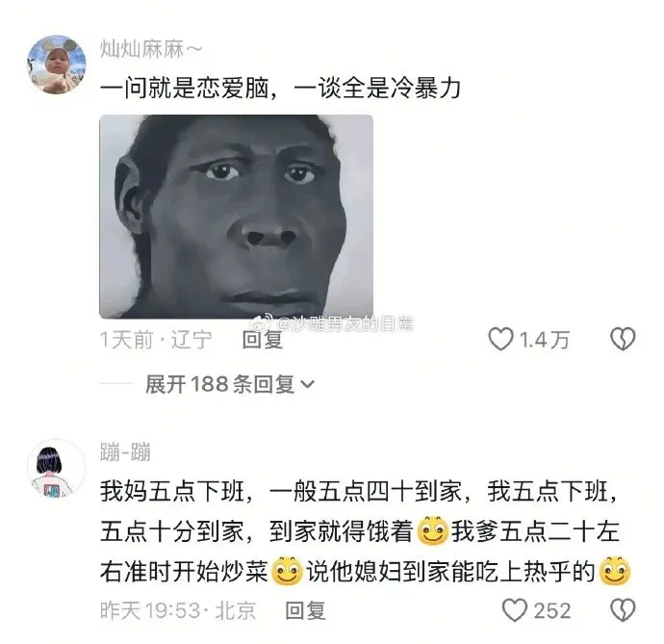Image resolution: width=664 pixels, height=644 pixels.
Task: Open username 蹦-蹦 profile
Action: [125, 451]
